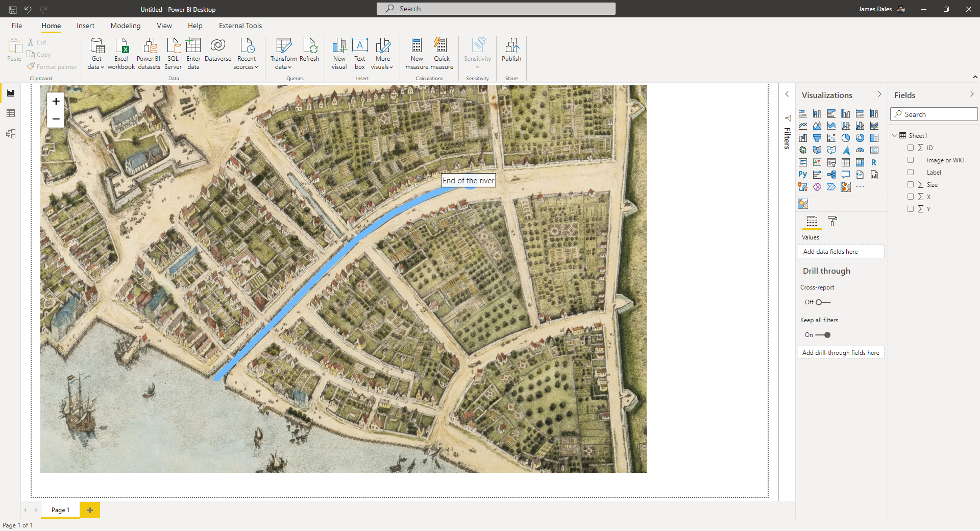
Task: Click the title bar Search box
Action: tap(496, 9)
